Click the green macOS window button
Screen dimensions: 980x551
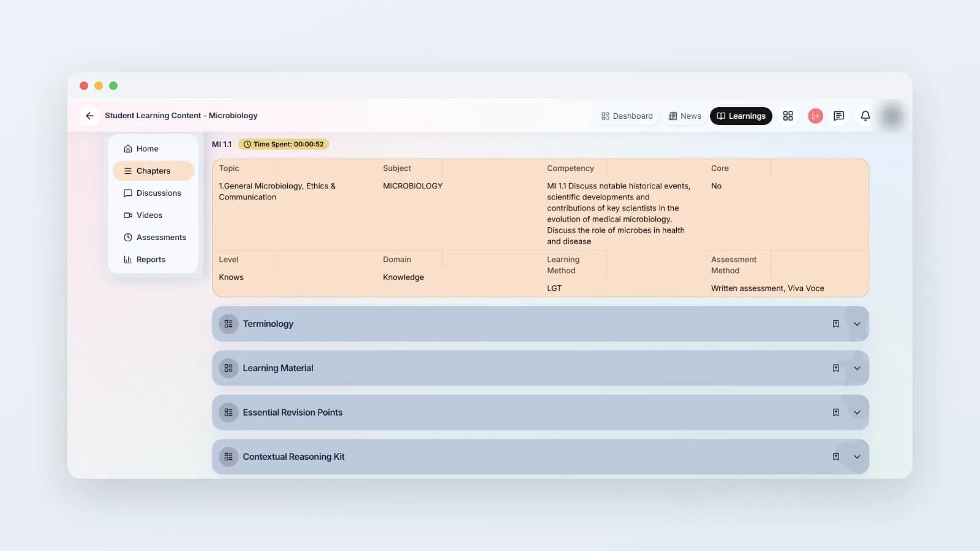[x=113, y=86]
